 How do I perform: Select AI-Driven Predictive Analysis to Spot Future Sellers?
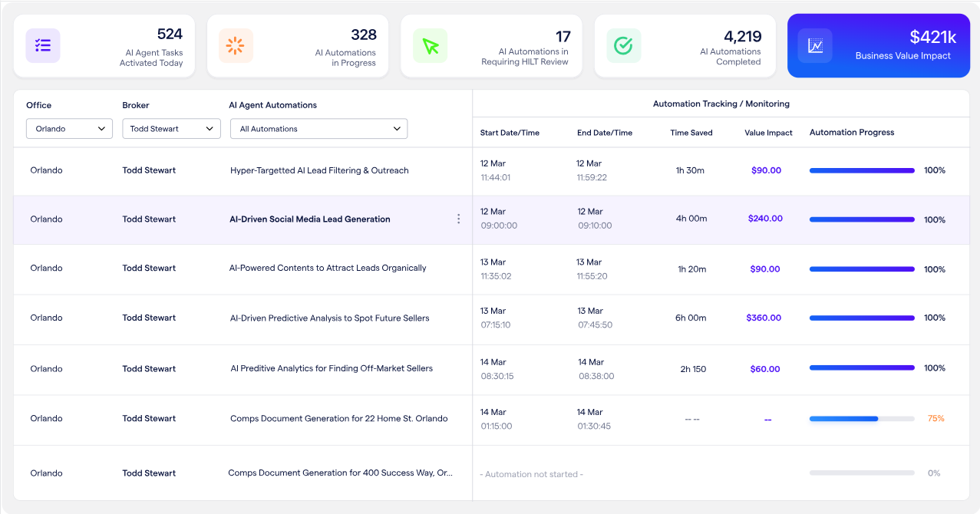(x=329, y=318)
